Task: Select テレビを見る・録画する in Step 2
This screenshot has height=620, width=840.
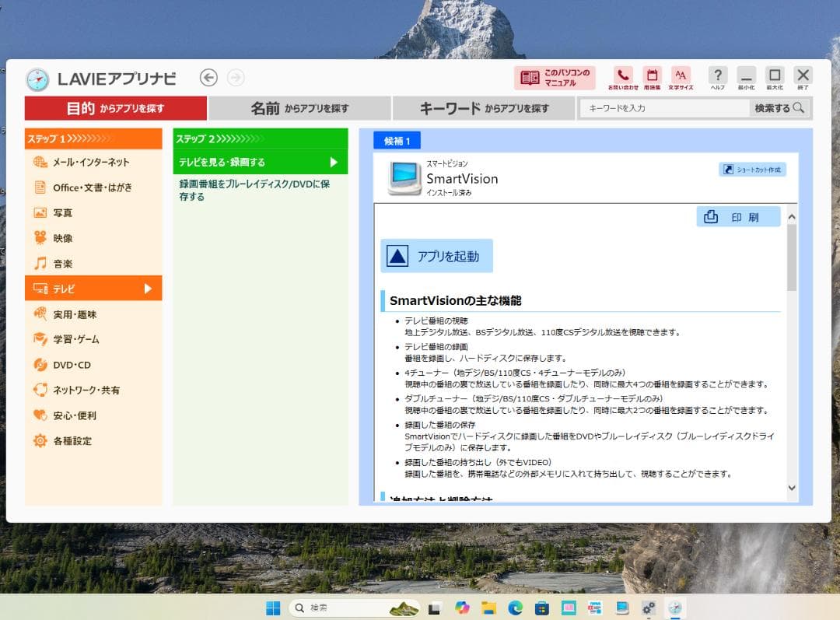Action: [261, 162]
